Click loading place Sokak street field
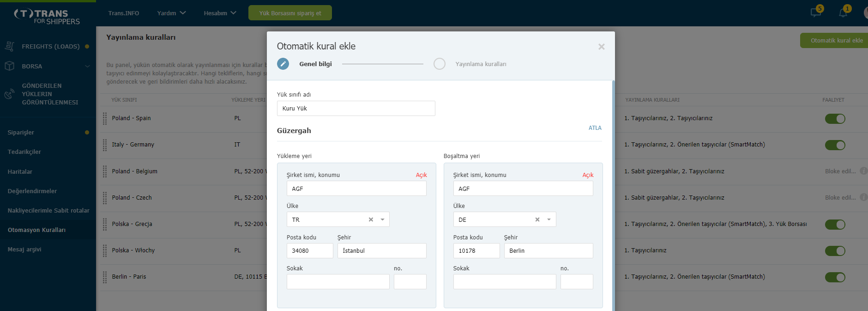 point(338,281)
